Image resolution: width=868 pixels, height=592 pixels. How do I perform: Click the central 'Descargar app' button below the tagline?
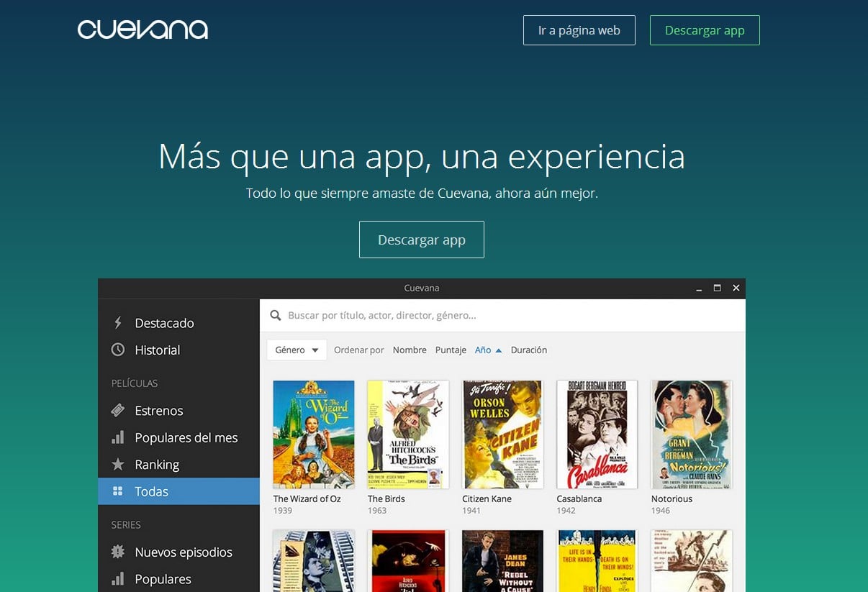tap(422, 240)
